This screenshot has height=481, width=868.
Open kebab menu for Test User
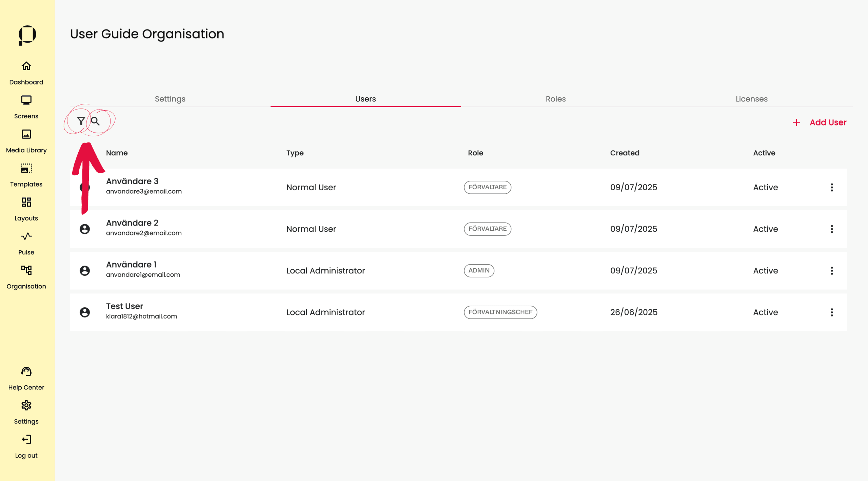[x=831, y=312]
